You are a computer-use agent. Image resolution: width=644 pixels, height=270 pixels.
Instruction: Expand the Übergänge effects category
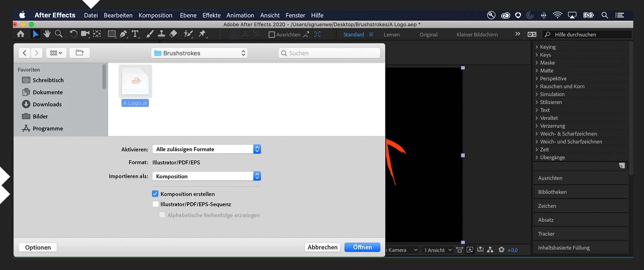coord(537,157)
